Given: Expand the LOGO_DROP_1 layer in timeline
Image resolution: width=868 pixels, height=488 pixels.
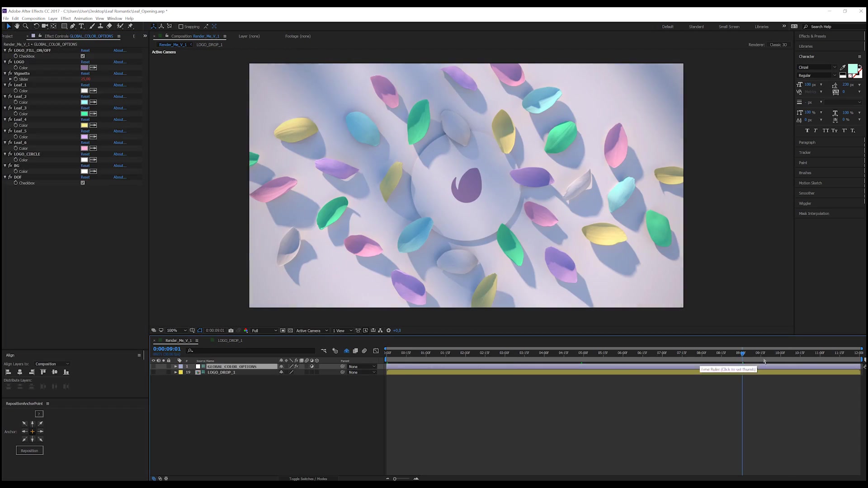Looking at the screenshot, I should (x=176, y=372).
